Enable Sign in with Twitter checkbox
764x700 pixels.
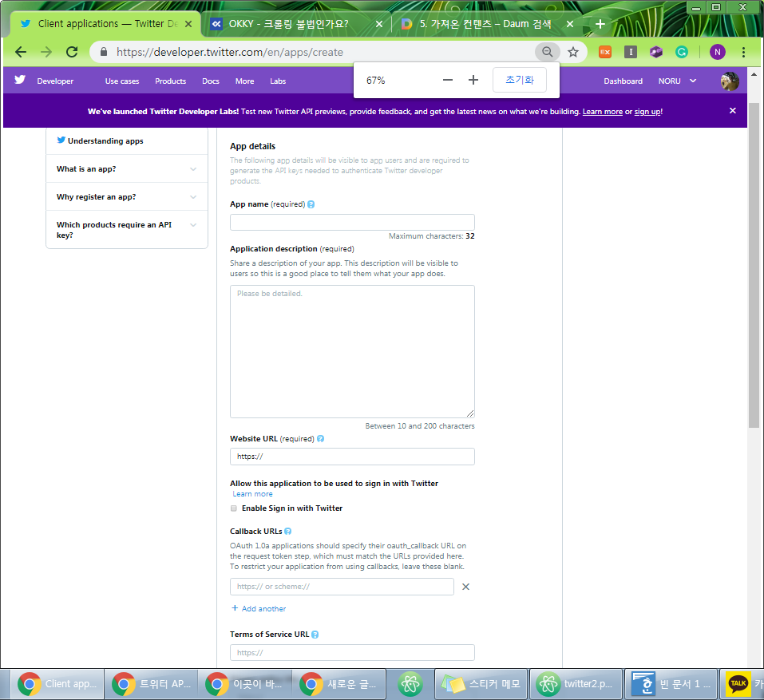click(234, 508)
